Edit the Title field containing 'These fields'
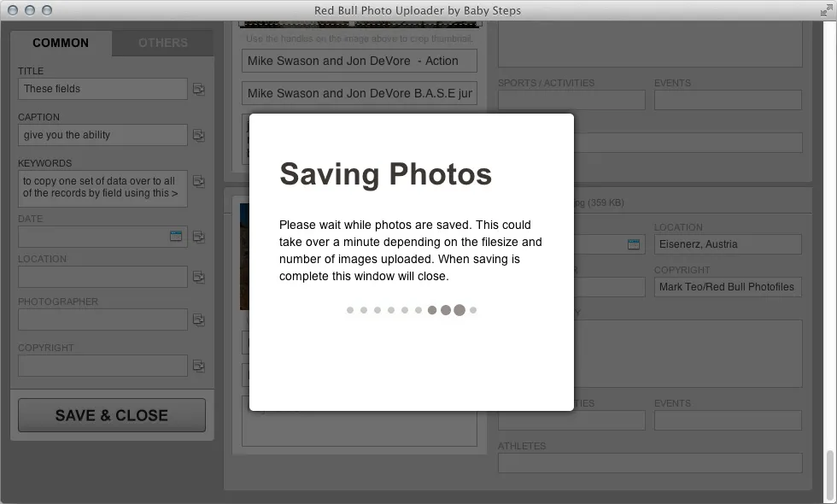837x504 pixels. coord(102,89)
